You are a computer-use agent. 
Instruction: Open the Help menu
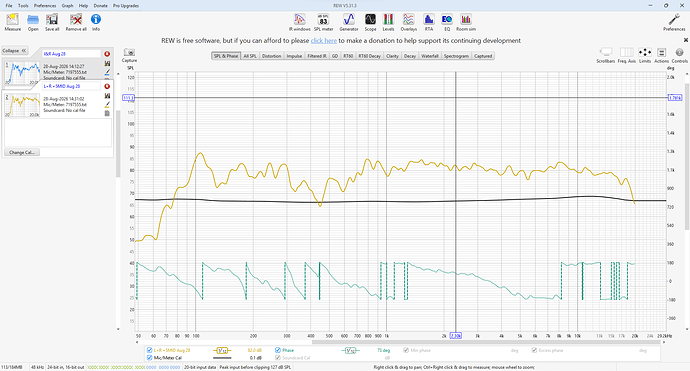point(83,6)
